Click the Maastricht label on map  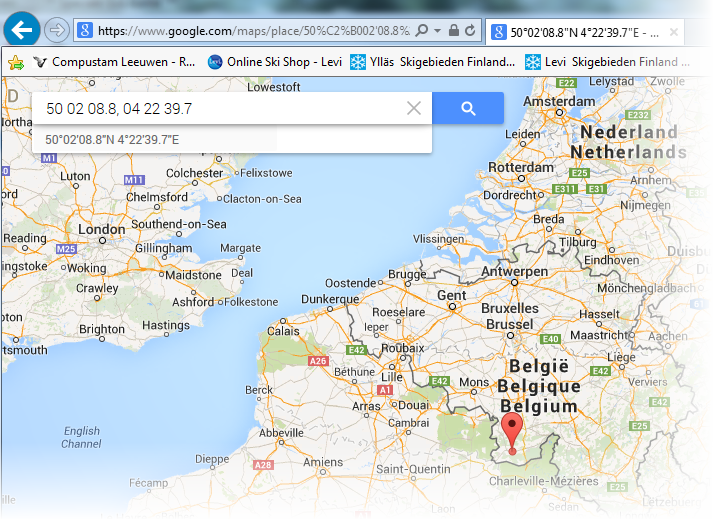pos(599,335)
